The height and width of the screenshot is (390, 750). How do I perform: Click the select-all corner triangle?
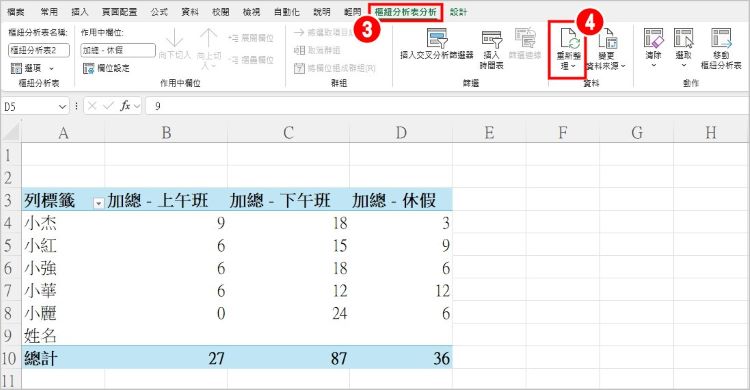tap(11, 132)
